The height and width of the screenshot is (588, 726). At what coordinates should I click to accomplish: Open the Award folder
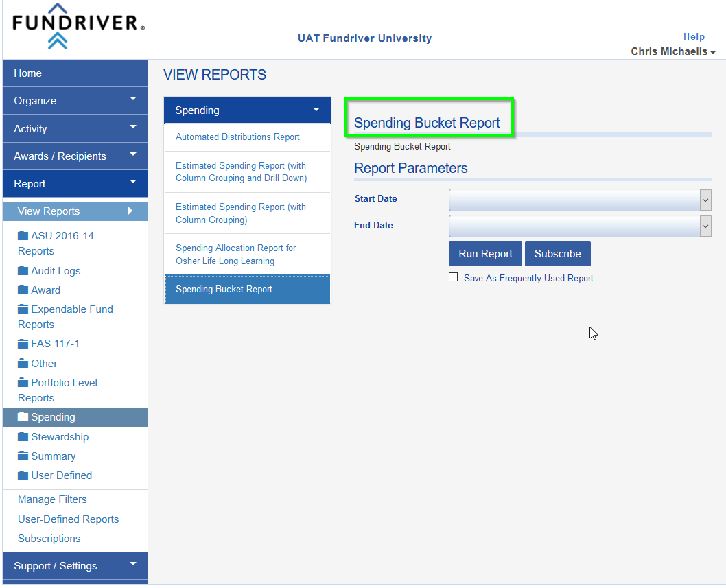point(46,290)
